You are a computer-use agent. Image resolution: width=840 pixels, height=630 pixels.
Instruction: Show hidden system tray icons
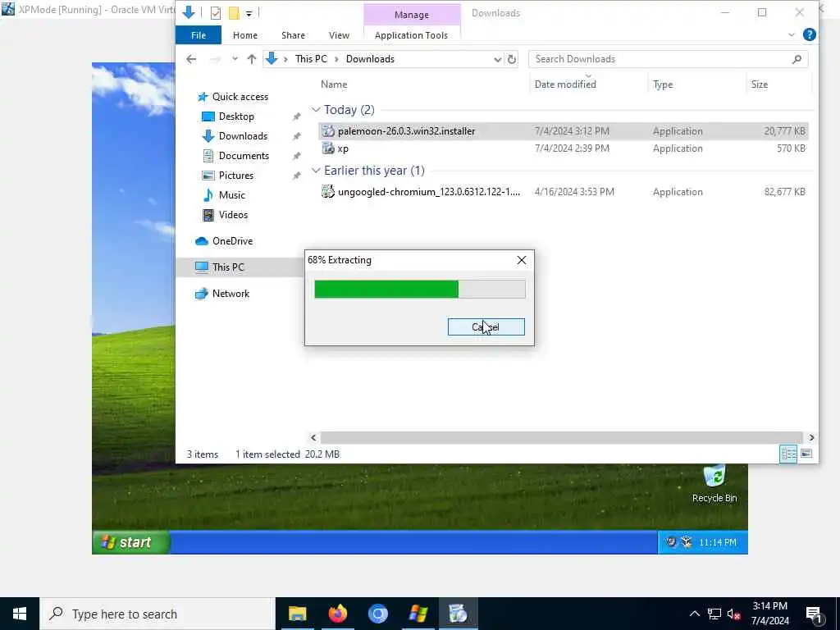click(694, 614)
